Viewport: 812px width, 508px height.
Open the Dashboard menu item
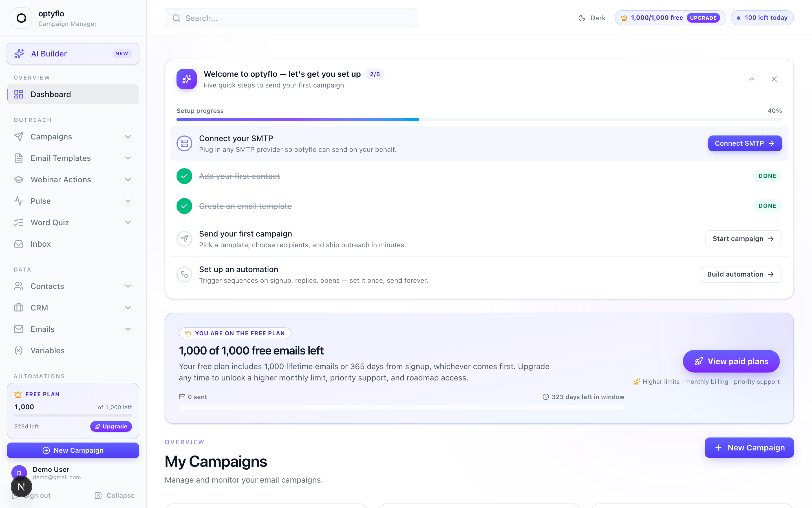73,95
